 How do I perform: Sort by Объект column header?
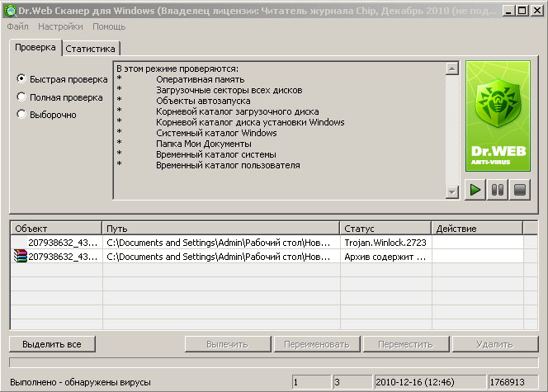pyautogui.click(x=56, y=229)
